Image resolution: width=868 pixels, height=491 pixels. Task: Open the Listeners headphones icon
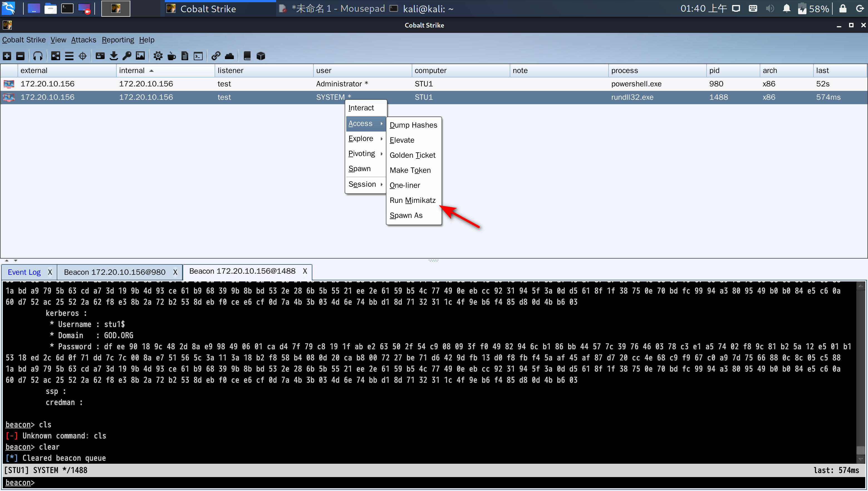tap(38, 56)
